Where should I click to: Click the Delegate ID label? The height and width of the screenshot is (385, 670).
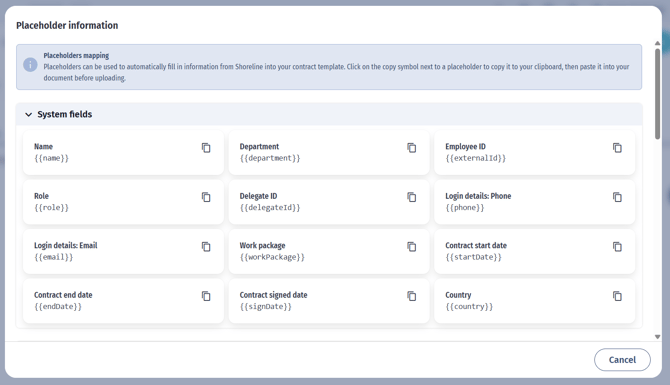coord(258,196)
